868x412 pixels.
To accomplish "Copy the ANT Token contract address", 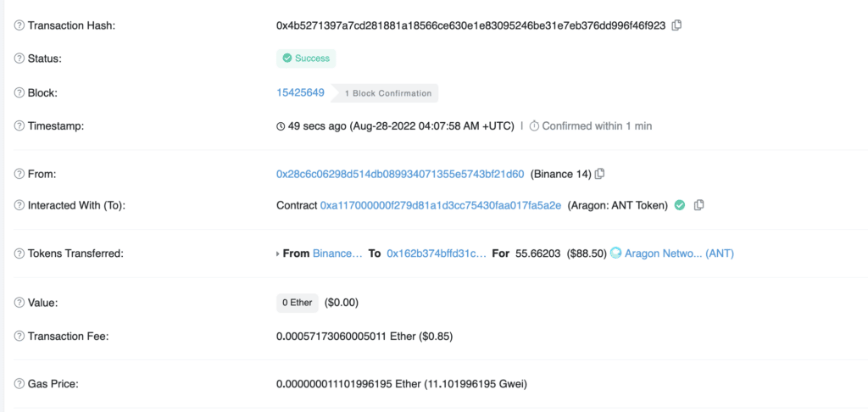I will [x=699, y=205].
